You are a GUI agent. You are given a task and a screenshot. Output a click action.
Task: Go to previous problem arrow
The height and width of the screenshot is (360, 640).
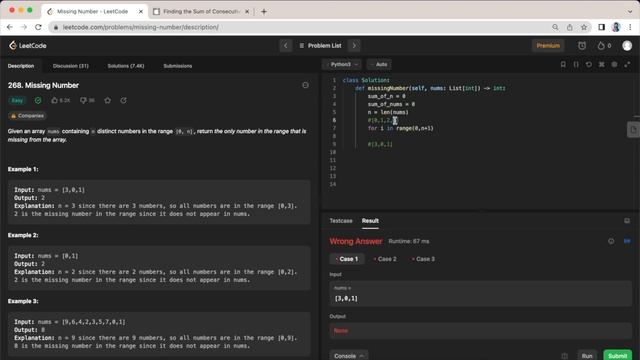[286, 45]
